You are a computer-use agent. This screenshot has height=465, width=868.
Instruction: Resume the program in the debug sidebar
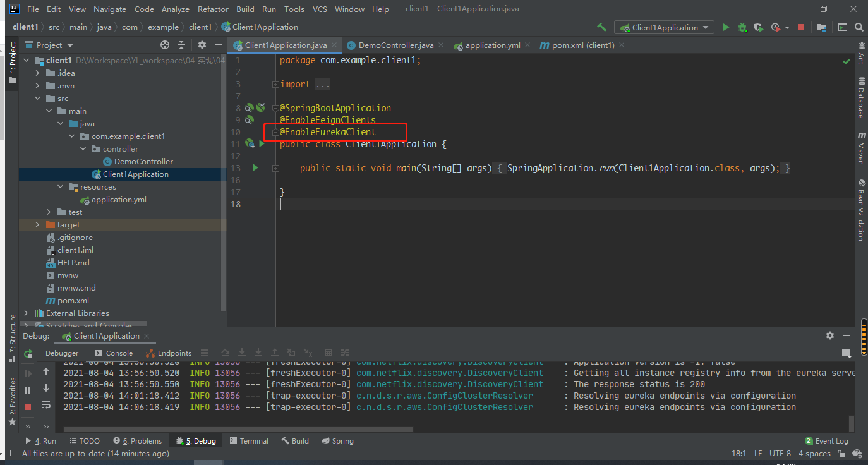[x=28, y=373]
